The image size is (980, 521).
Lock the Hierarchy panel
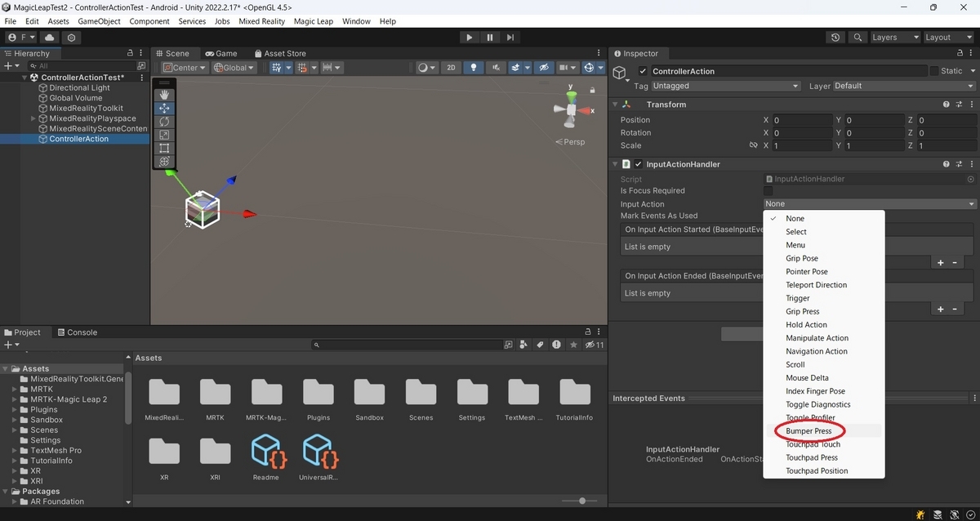point(130,54)
